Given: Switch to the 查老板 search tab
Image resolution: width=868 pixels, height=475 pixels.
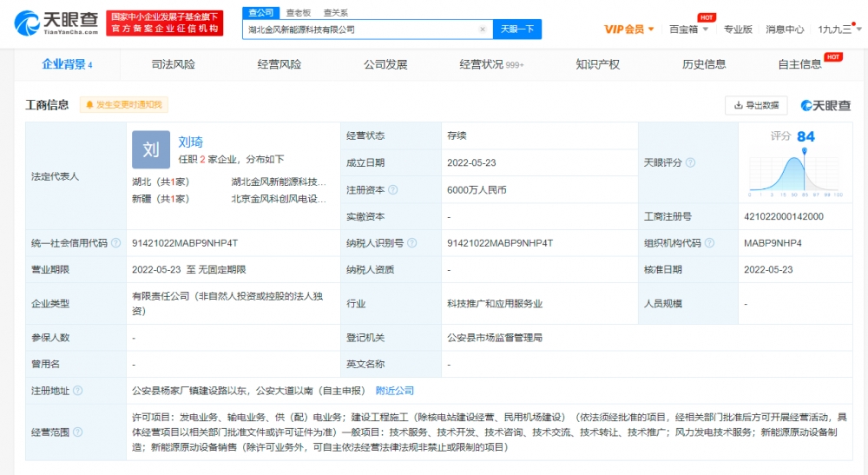Looking at the screenshot, I should 299,13.
